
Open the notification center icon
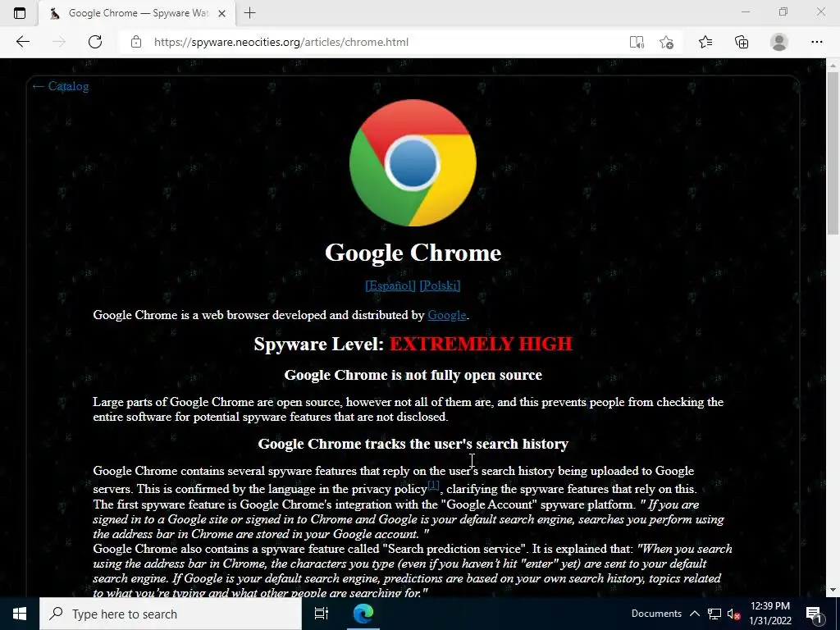[x=814, y=614]
